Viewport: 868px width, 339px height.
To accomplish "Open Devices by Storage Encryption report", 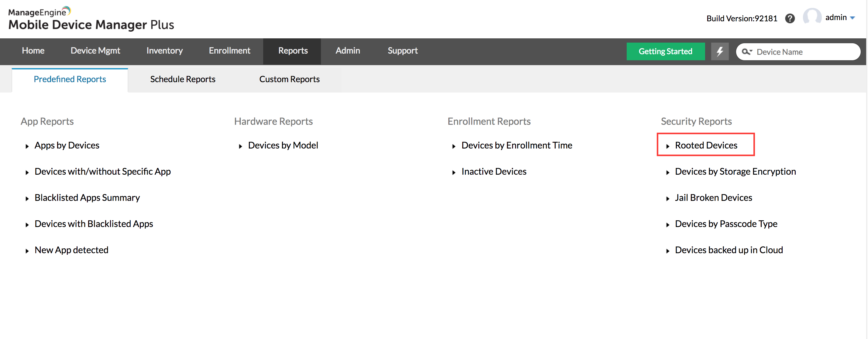I will point(735,171).
